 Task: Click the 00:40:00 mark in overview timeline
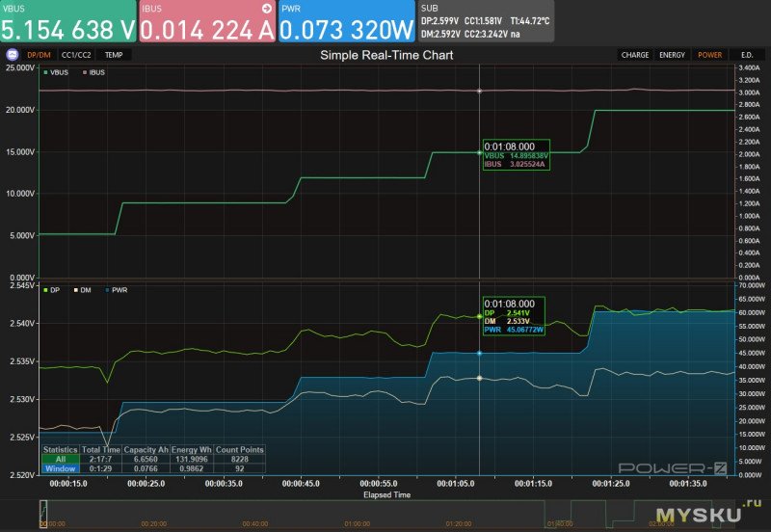coord(255,524)
